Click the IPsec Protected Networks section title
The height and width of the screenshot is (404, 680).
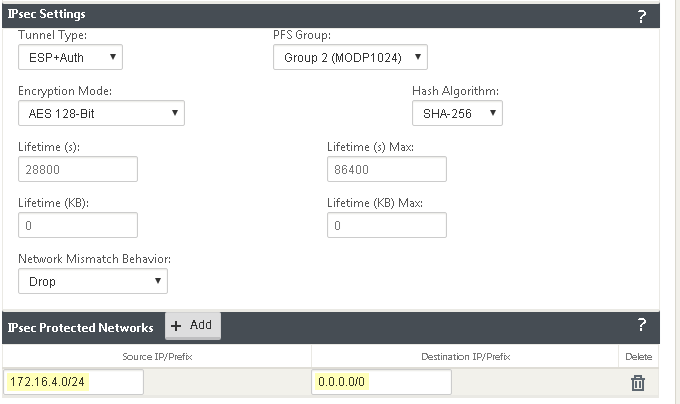click(x=81, y=327)
